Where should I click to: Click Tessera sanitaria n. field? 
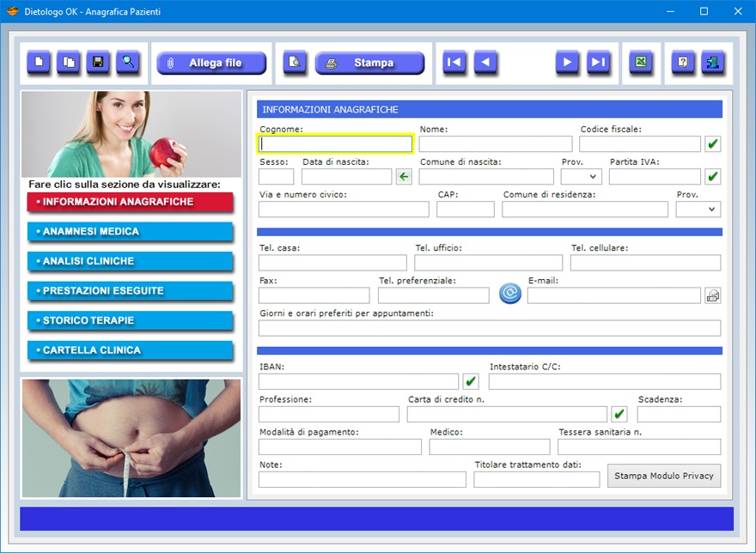639,447
